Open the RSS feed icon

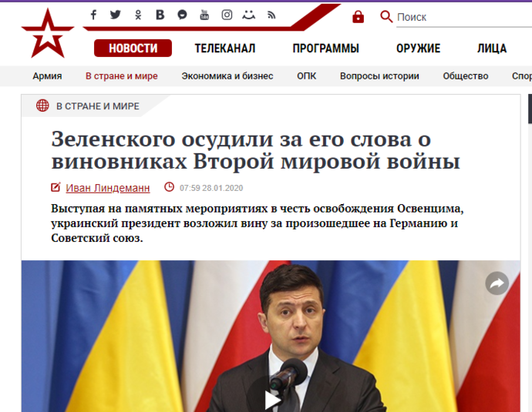click(271, 15)
